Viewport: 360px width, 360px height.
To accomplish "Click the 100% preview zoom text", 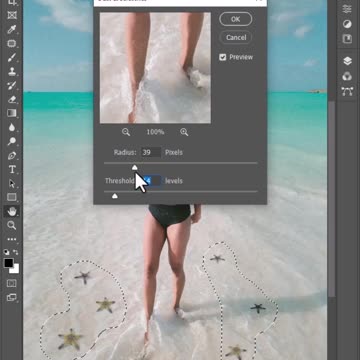I will click(x=155, y=132).
